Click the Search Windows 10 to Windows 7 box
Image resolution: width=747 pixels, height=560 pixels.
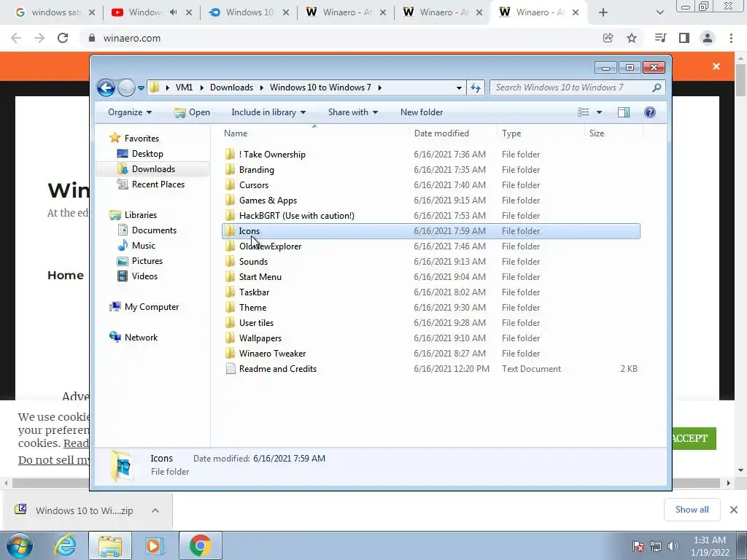pos(577,87)
